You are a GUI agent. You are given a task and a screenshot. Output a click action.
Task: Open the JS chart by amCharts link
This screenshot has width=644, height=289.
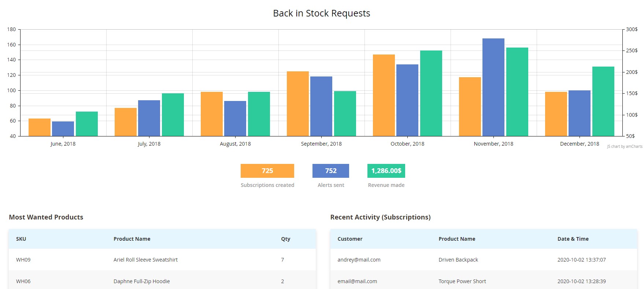pos(625,146)
